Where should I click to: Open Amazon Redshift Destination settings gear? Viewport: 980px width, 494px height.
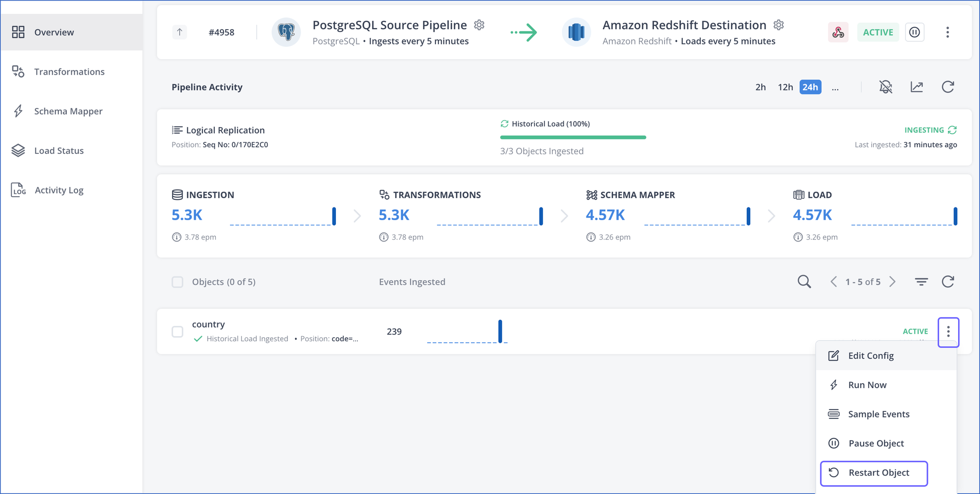(779, 25)
